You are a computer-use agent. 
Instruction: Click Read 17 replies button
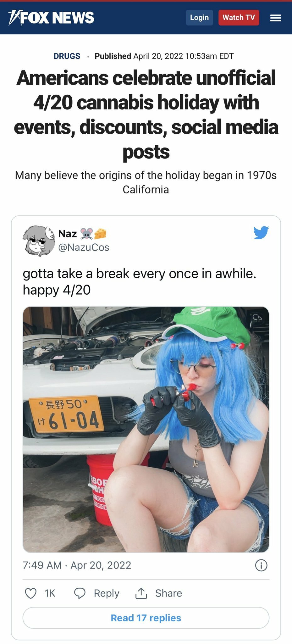point(146,618)
